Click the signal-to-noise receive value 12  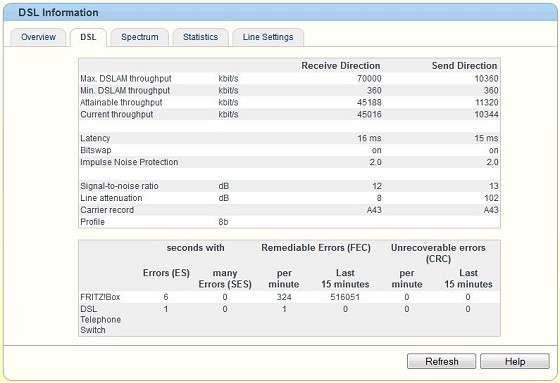[377, 186]
